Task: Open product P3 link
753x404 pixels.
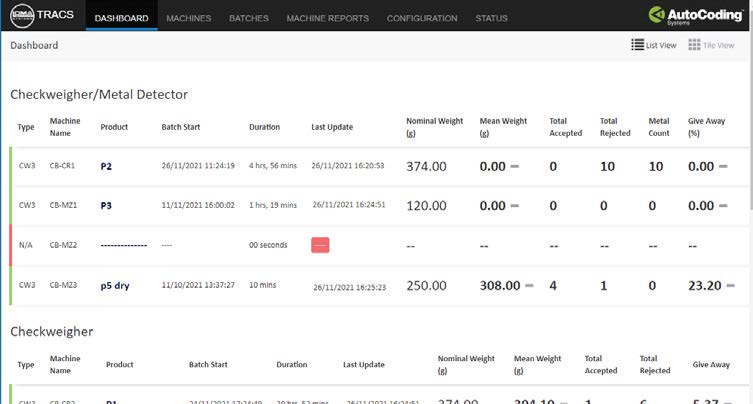Action: click(x=107, y=205)
